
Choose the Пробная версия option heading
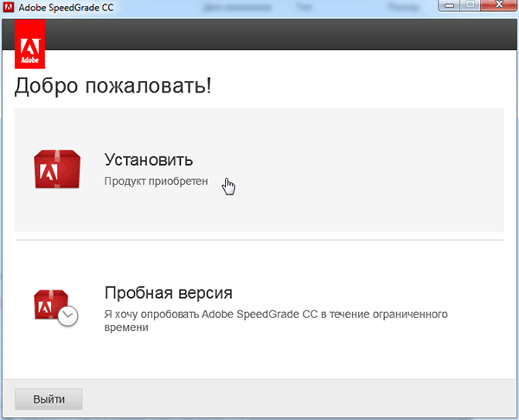point(169,293)
